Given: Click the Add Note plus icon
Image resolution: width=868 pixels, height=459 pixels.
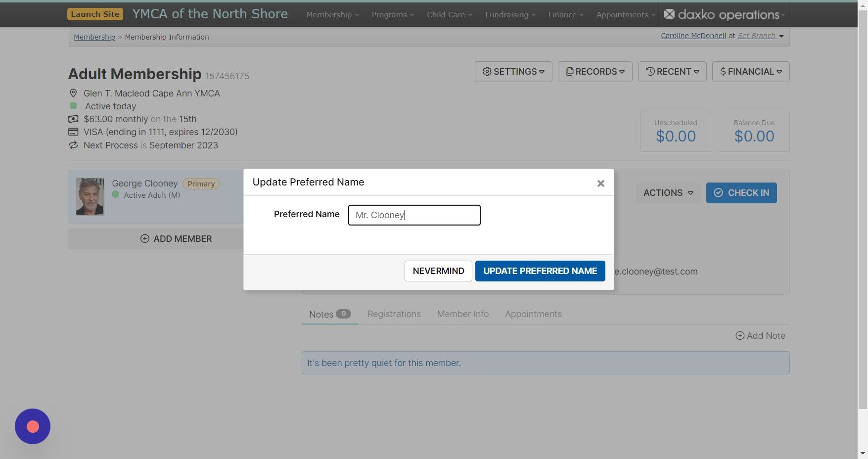Looking at the screenshot, I should [740, 335].
